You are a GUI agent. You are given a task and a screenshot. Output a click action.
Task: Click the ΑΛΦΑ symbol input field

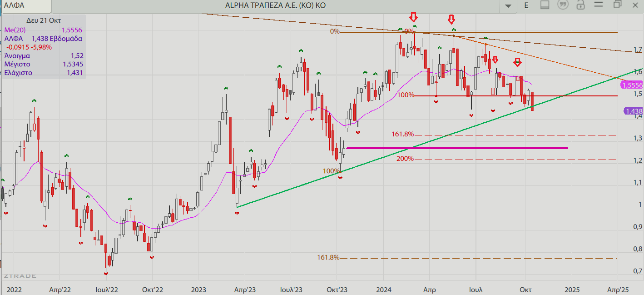tap(26, 6)
